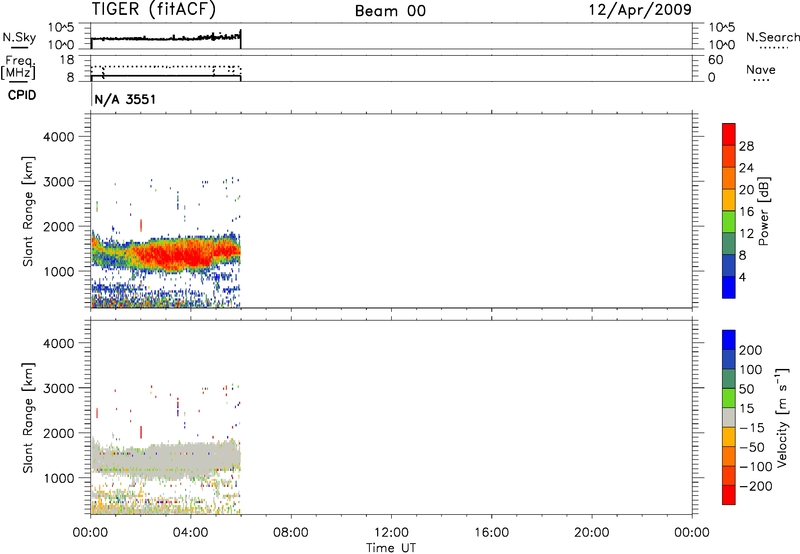This screenshot has height=554, width=800.
Task: Click the 'Power [dB]' color bar label
Action: pos(764,211)
